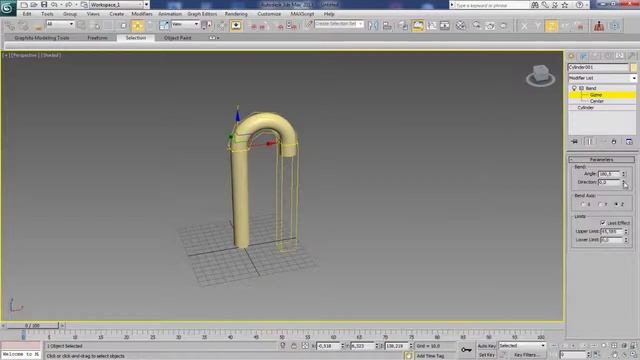
Task: Select the Z Bend Axis radio button
Action: (616, 204)
